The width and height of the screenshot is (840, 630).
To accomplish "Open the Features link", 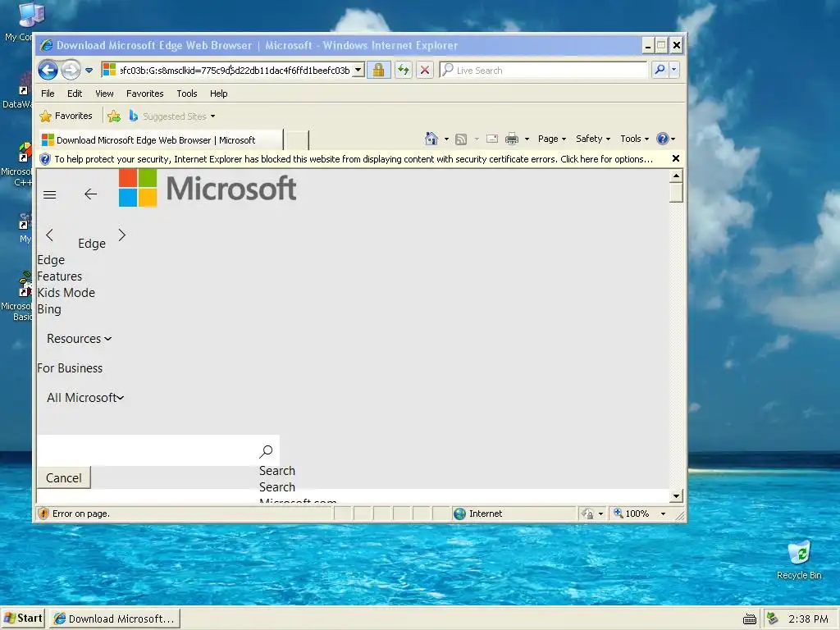I will click(x=59, y=276).
